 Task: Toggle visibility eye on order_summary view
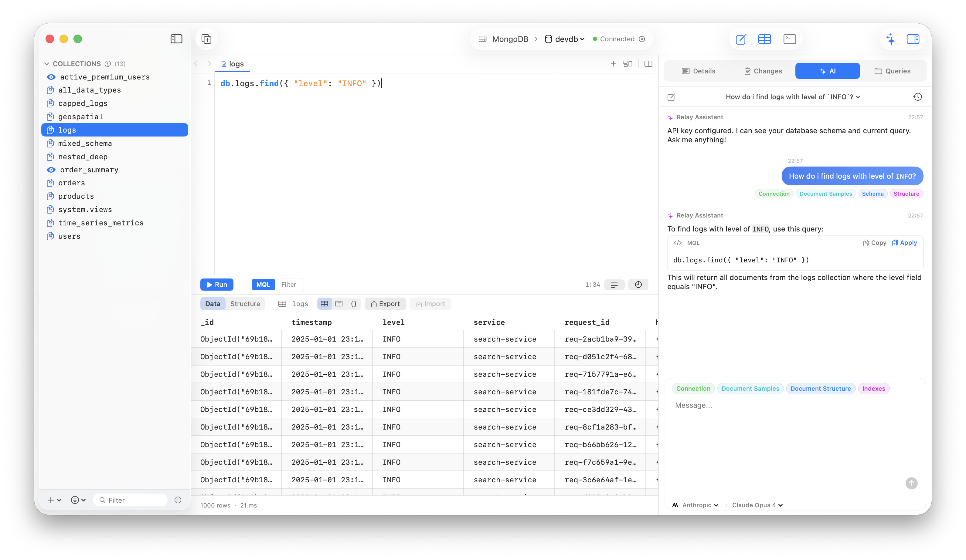[x=51, y=170]
